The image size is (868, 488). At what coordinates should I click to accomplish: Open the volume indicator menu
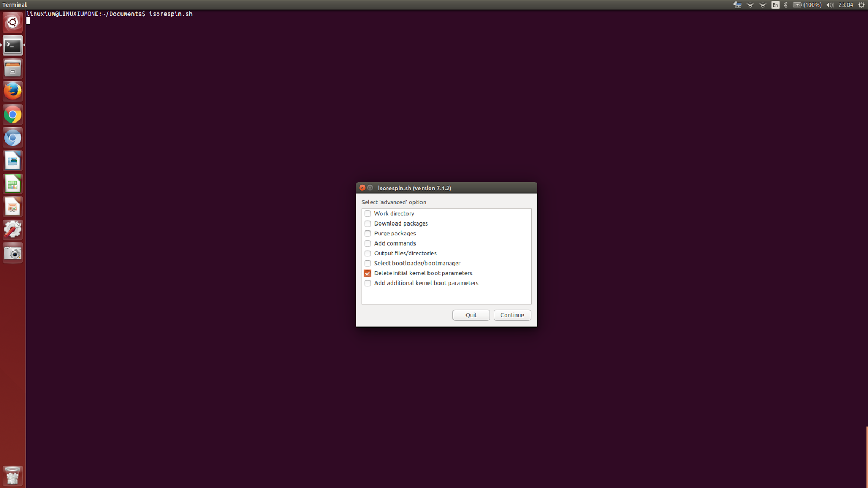pyautogui.click(x=829, y=4)
